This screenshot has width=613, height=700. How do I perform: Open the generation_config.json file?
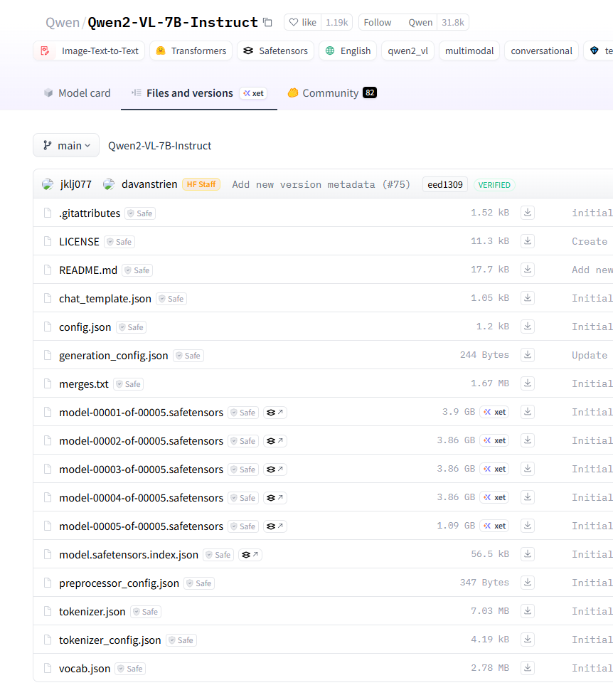[114, 356]
